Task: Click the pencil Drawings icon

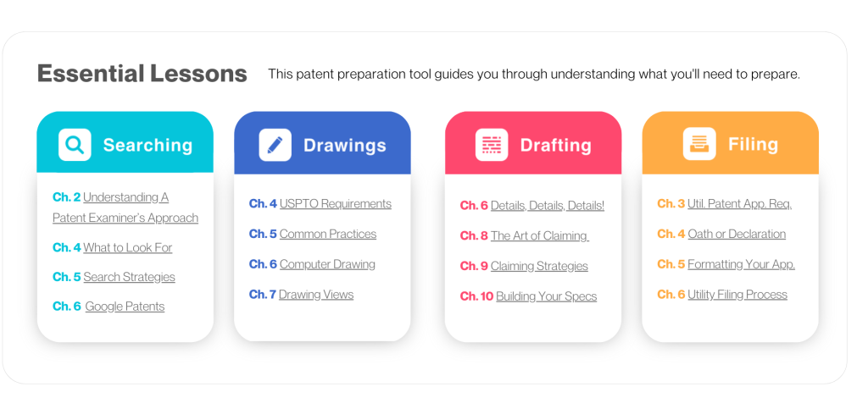Action: click(275, 145)
